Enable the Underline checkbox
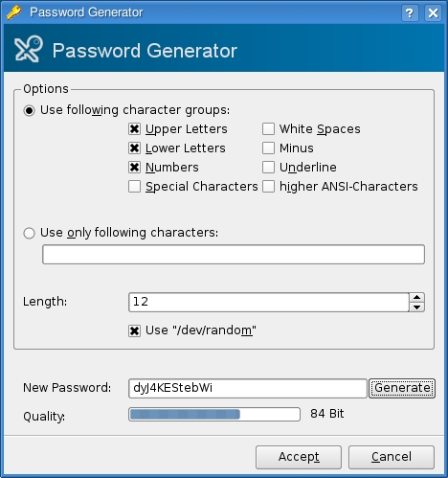Viewport: 448px width, 478px height. (268, 167)
